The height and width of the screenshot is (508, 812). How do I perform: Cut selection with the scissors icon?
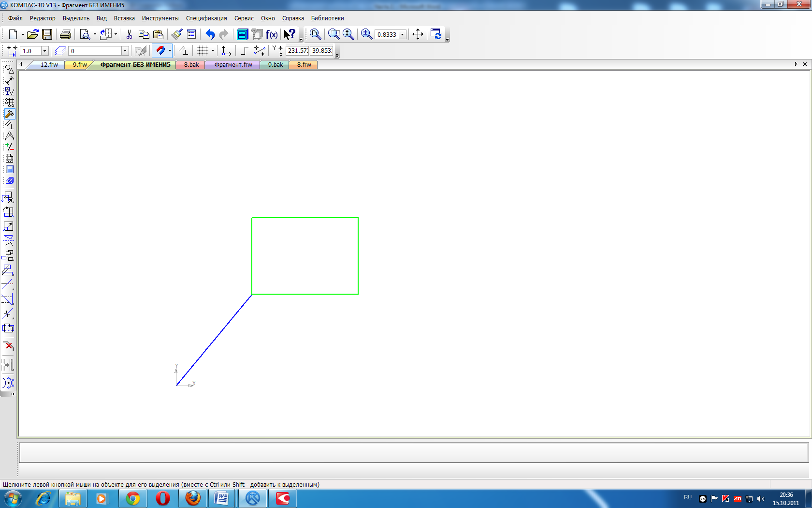pos(129,34)
